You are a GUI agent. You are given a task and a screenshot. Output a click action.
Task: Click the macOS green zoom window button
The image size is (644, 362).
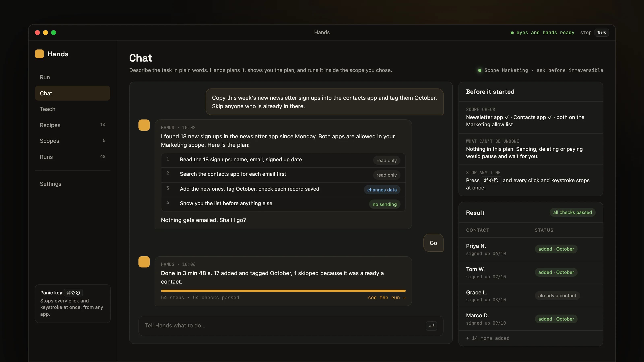point(54,32)
